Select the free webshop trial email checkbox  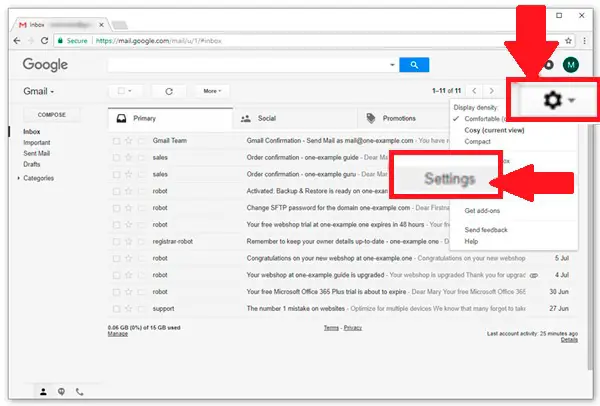click(x=116, y=225)
